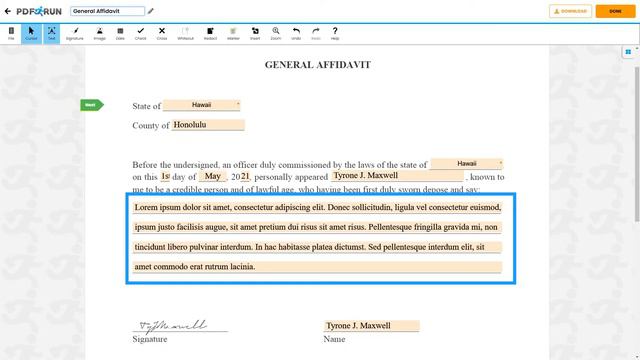Select the Date tool
Image resolution: width=640 pixels, height=360 pixels.
[x=120, y=33]
